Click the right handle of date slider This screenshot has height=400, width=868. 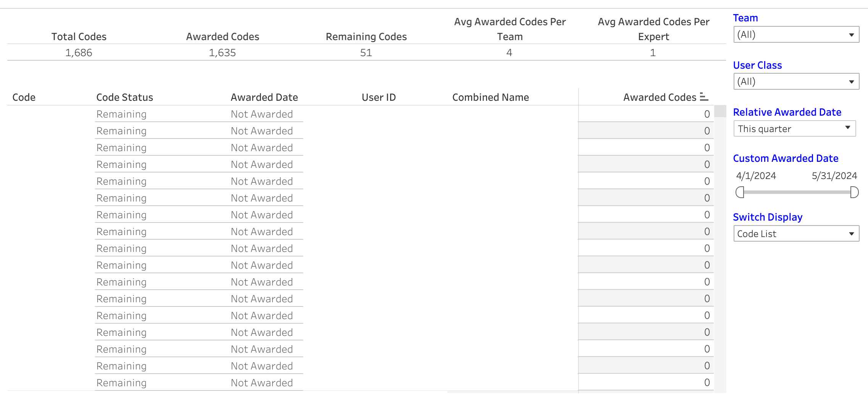coord(854,192)
